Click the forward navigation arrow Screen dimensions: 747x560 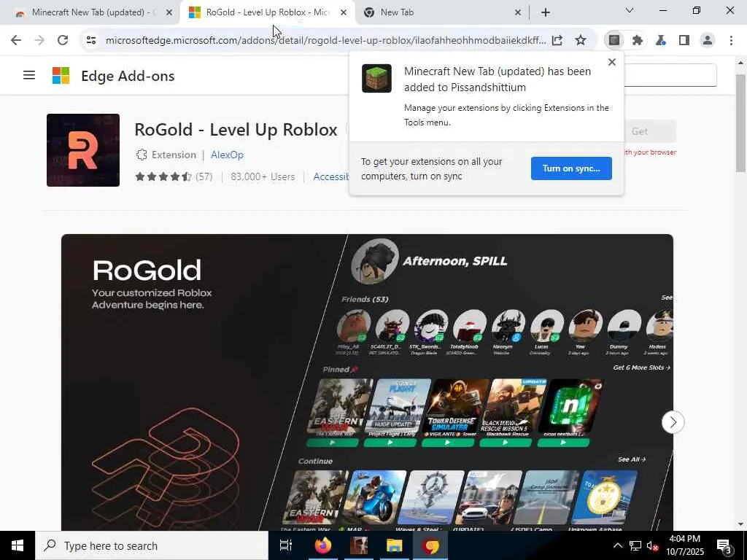(x=39, y=40)
